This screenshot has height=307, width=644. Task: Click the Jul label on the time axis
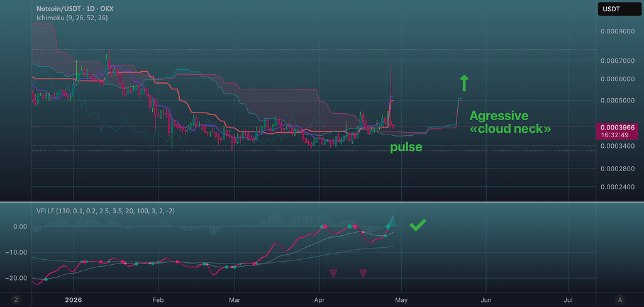click(x=569, y=299)
